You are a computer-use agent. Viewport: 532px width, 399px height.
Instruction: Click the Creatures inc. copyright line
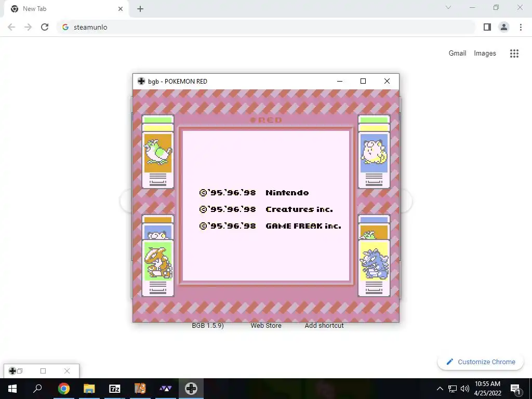coord(265,209)
